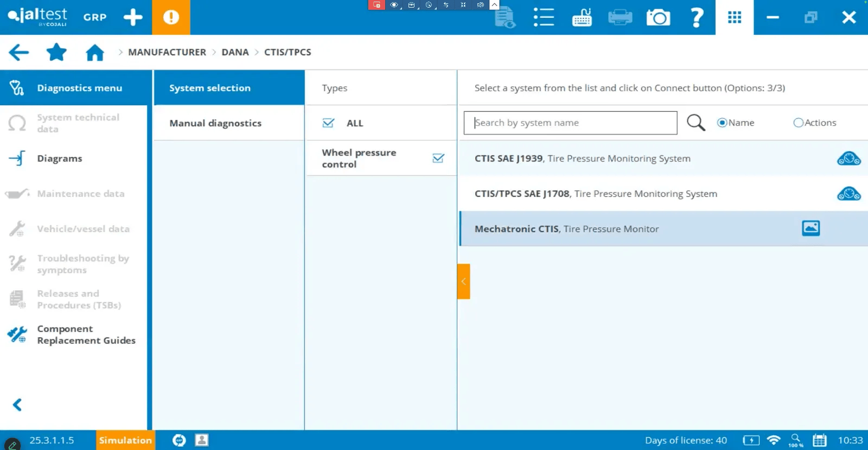Click the printer icon

click(x=620, y=17)
